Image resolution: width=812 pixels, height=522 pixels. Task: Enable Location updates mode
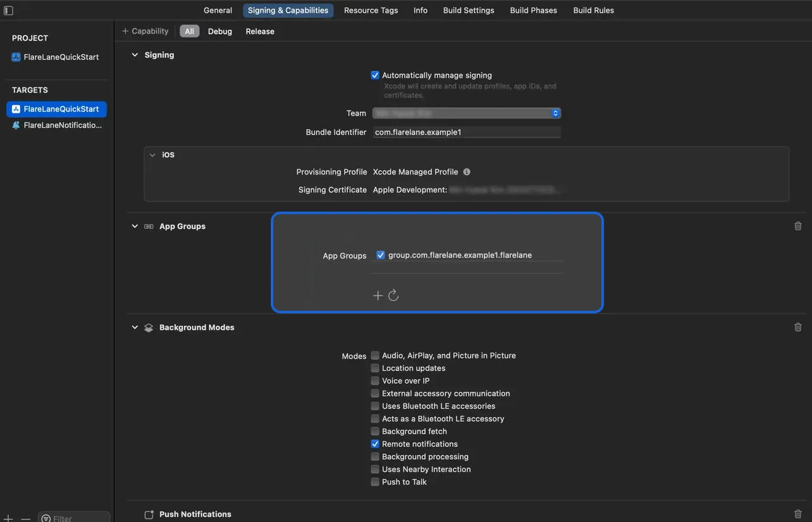click(375, 368)
